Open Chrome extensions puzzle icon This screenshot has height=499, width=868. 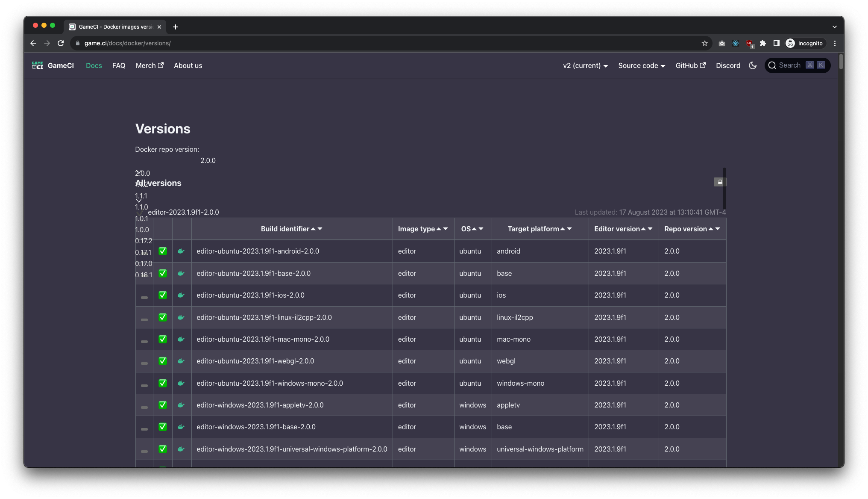tap(763, 43)
